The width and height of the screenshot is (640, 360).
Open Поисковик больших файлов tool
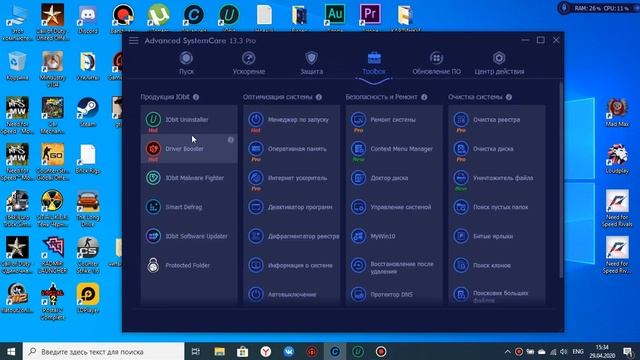pyautogui.click(x=497, y=294)
